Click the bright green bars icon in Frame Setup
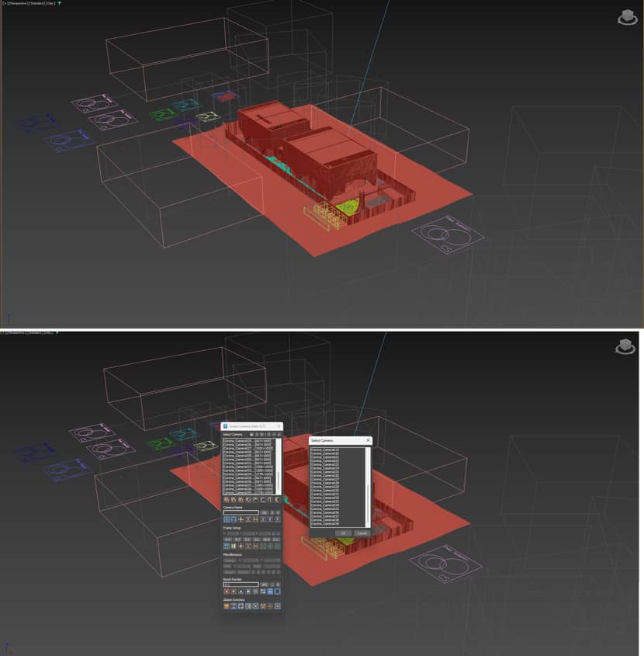This screenshot has height=656, width=644. click(x=234, y=546)
